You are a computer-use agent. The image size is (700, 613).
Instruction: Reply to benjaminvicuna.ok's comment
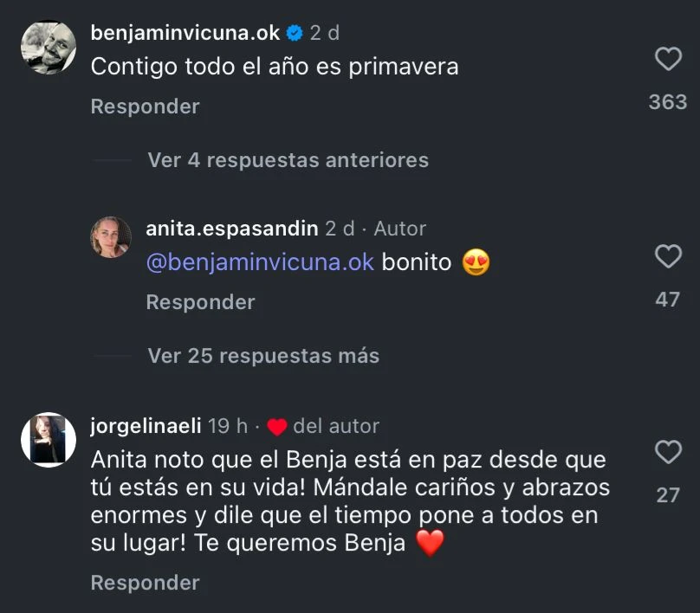click(x=145, y=106)
